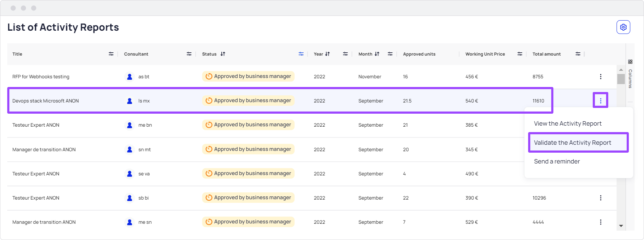Click the status badge on the RFP for Webhooks row
Viewport: 644px width, 240px height.
pos(248,76)
